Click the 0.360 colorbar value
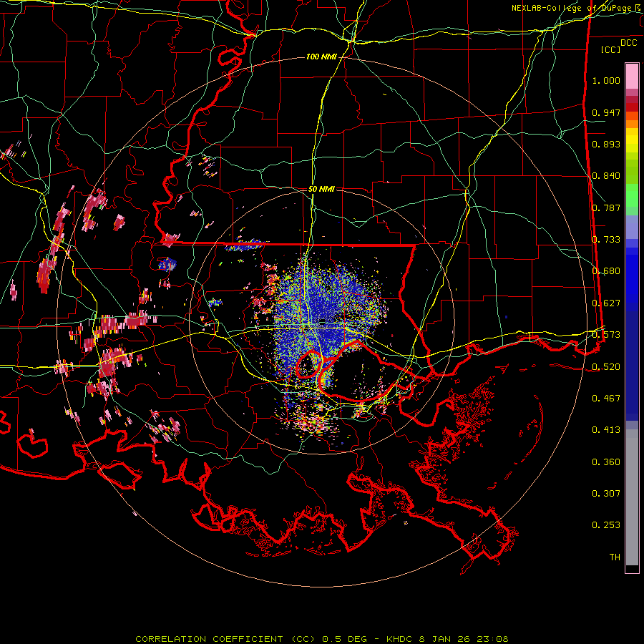 [x=606, y=462]
